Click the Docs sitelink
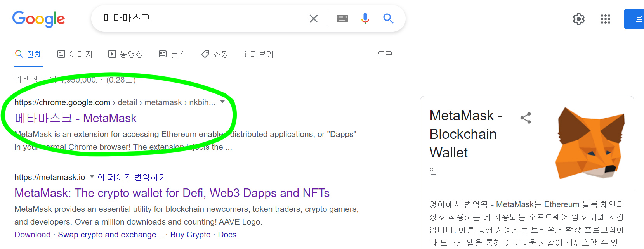This screenshot has height=249, width=644. pos(227,235)
